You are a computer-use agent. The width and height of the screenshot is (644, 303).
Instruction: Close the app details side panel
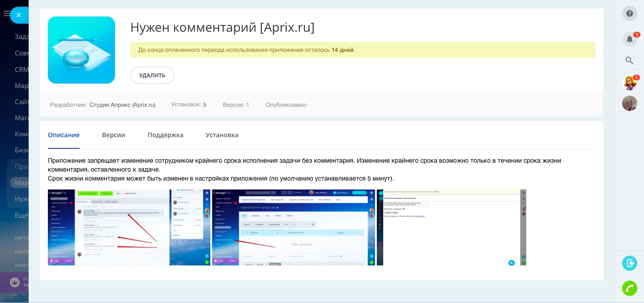click(18, 15)
